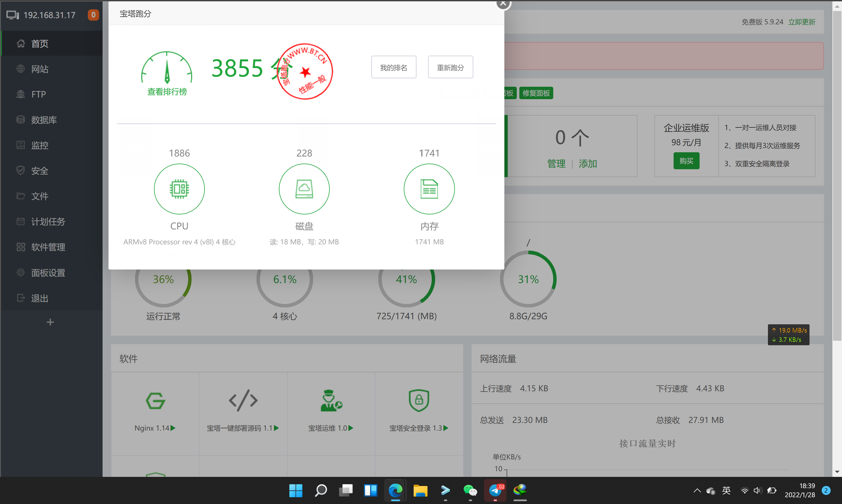Image resolution: width=842 pixels, height=504 pixels.
Task: Open the Wi-Fi network tray icon
Action: coord(745,491)
